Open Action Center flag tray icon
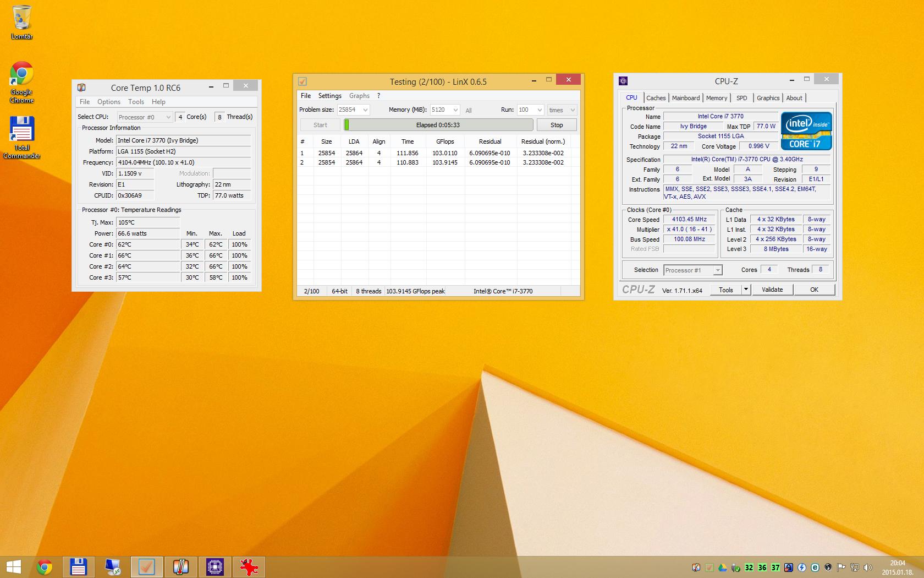 tap(842, 568)
